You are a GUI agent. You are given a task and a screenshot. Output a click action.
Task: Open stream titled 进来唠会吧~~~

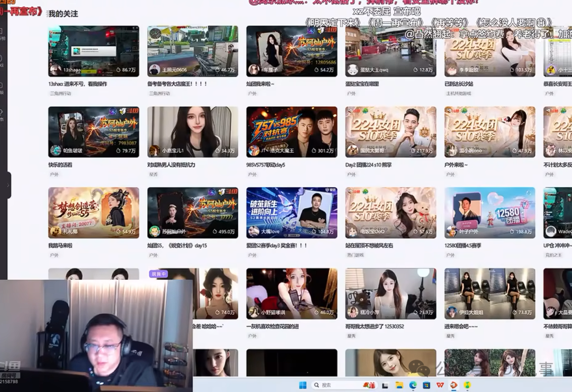click(461, 326)
